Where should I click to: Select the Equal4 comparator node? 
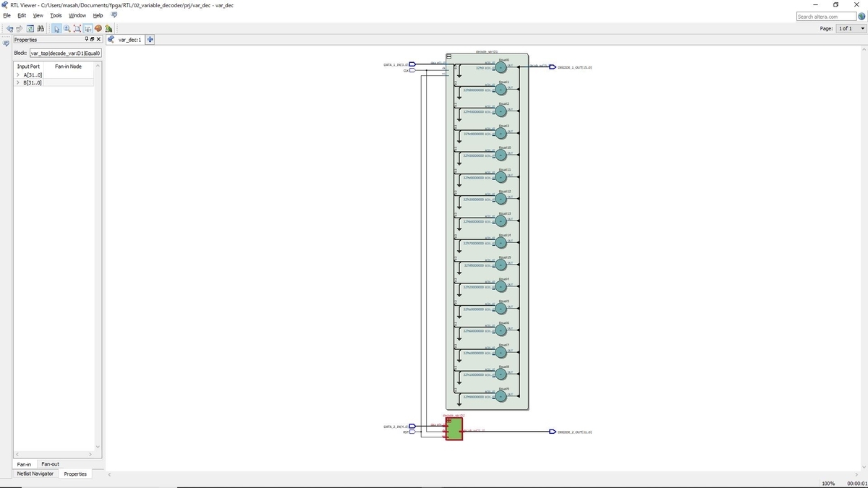click(501, 286)
